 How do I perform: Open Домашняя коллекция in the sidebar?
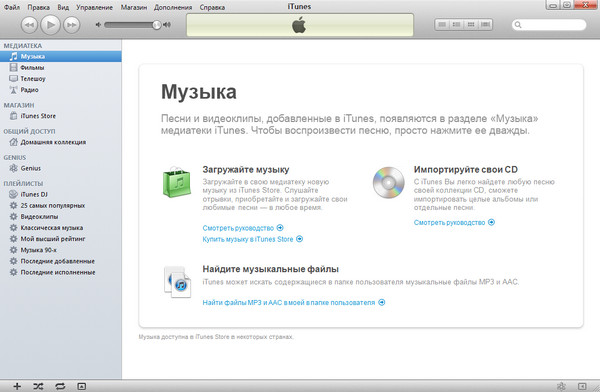[61, 142]
